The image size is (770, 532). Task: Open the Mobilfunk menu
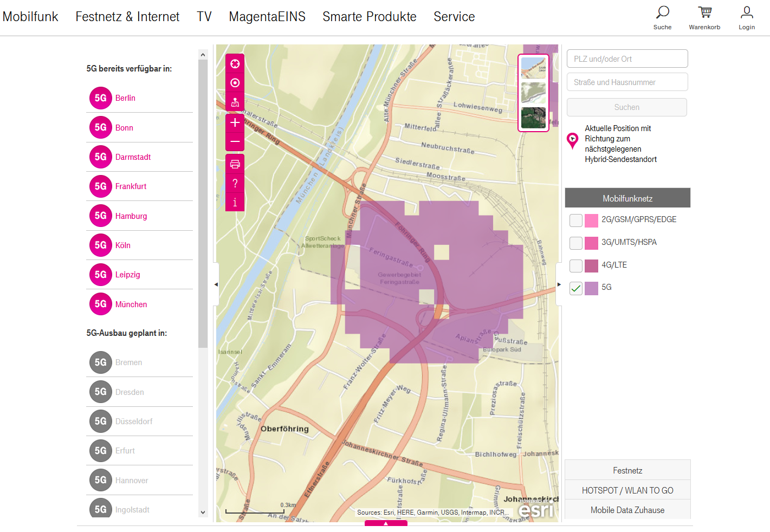point(30,17)
